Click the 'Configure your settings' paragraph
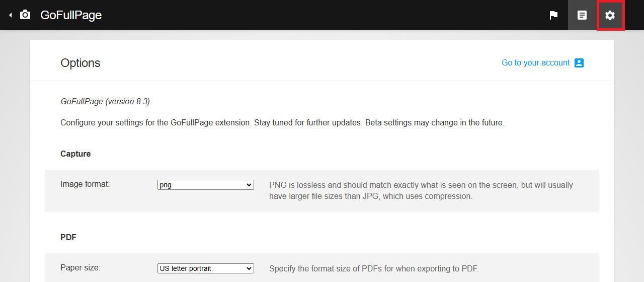This screenshot has width=644, height=282. (x=282, y=122)
